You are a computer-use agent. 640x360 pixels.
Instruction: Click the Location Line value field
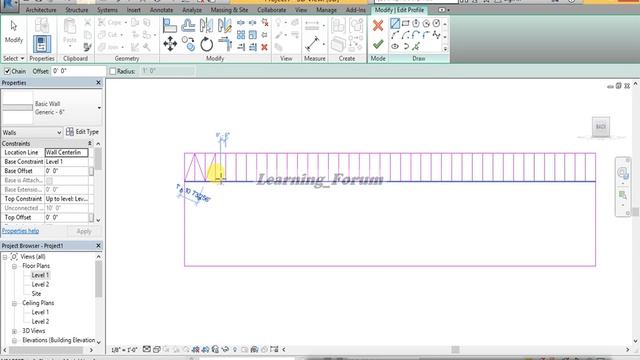(66, 153)
